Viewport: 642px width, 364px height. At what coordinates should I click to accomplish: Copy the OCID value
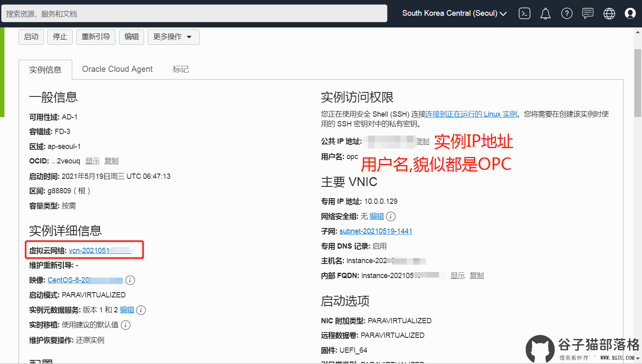pyautogui.click(x=111, y=161)
